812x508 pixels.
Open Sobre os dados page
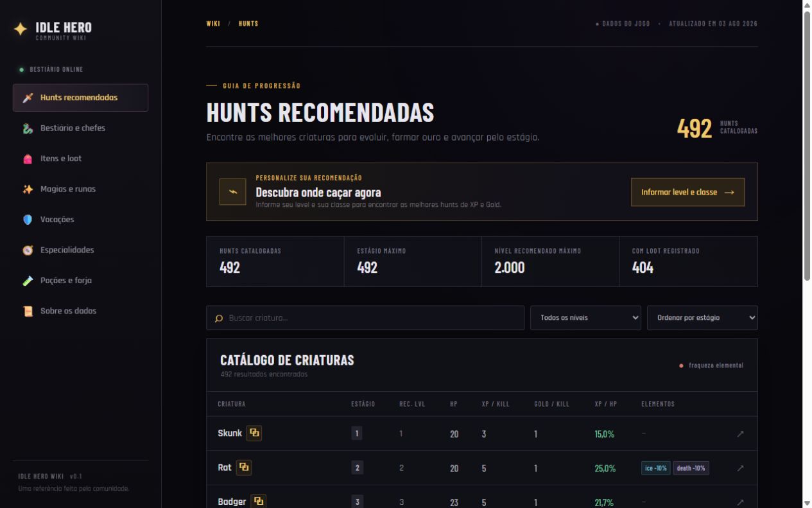click(x=80, y=311)
